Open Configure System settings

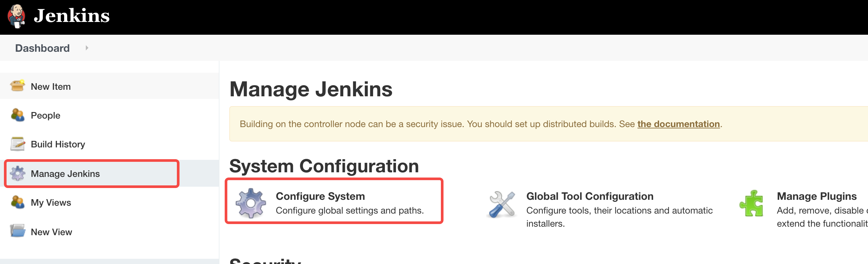[x=320, y=196]
